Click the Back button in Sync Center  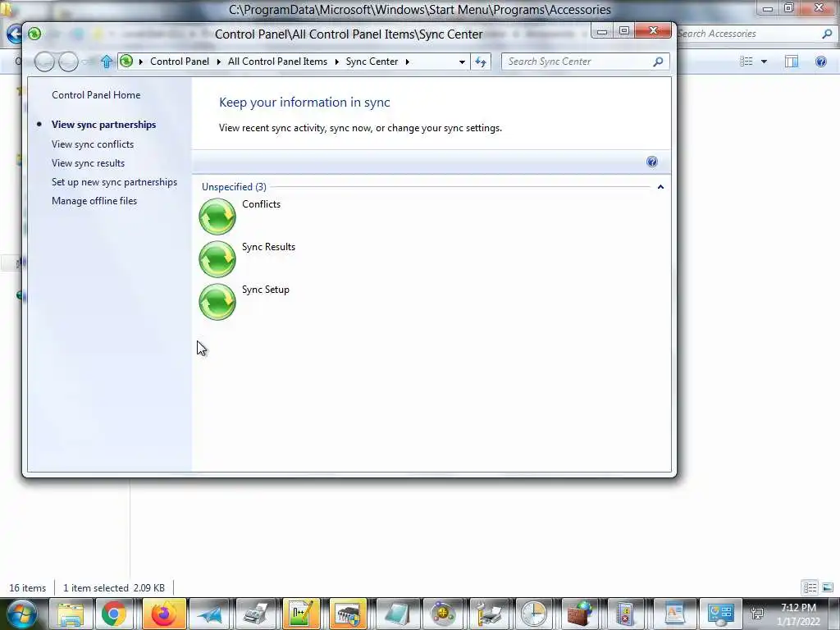click(44, 62)
